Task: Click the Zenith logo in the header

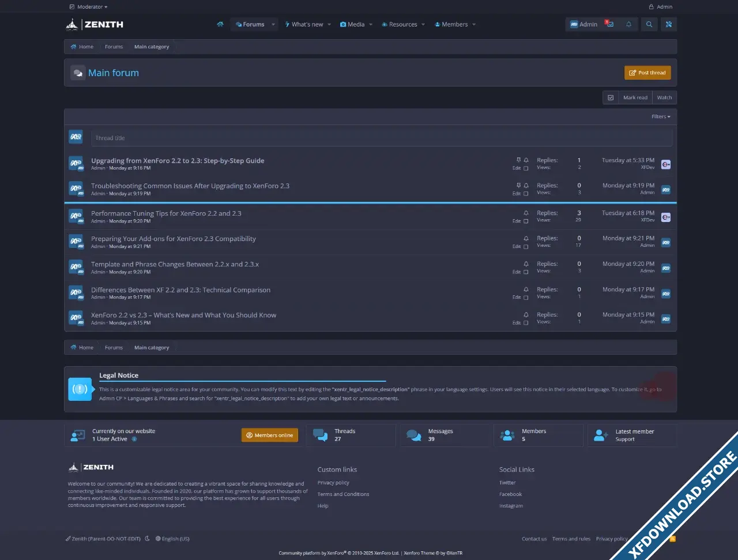Action: pyautogui.click(x=95, y=24)
